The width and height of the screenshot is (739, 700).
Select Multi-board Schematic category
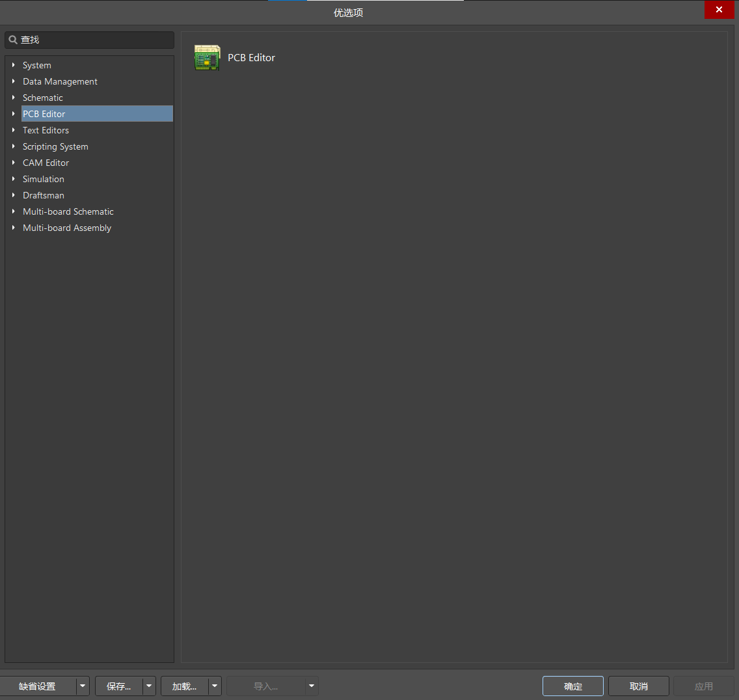point(68,211)
